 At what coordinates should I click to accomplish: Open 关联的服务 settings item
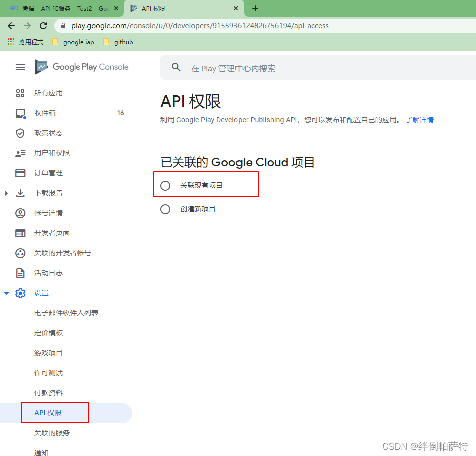point(52,433)
